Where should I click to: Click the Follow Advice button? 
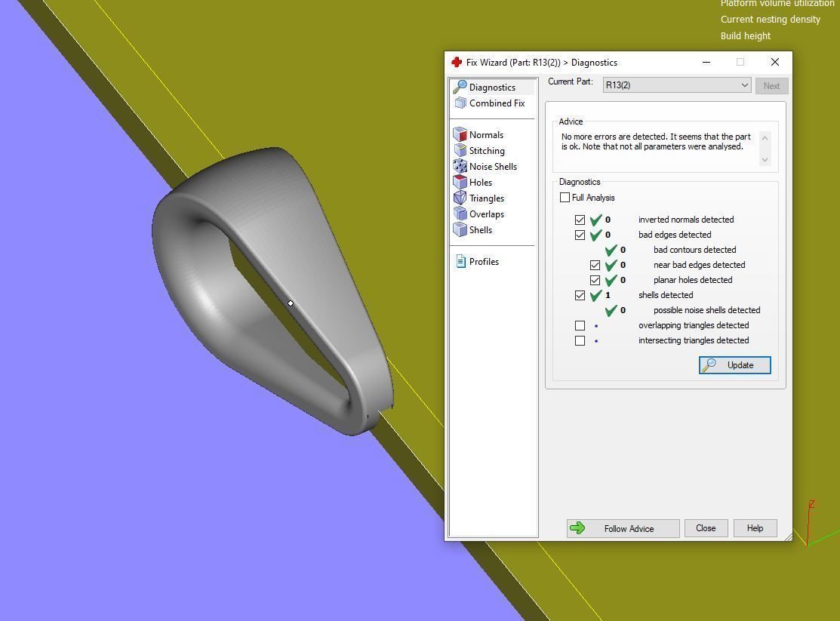[623, 528]
